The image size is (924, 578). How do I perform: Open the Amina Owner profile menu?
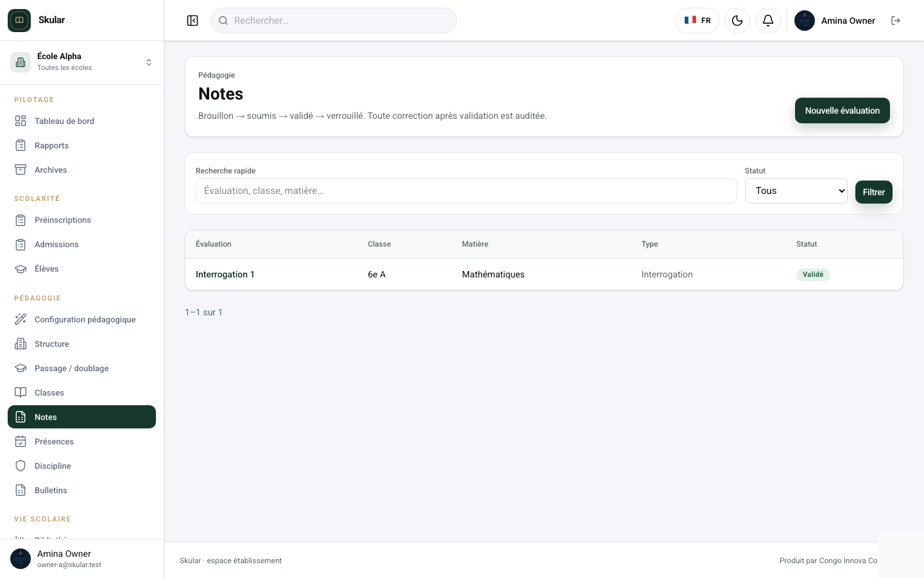pos(835,21)
